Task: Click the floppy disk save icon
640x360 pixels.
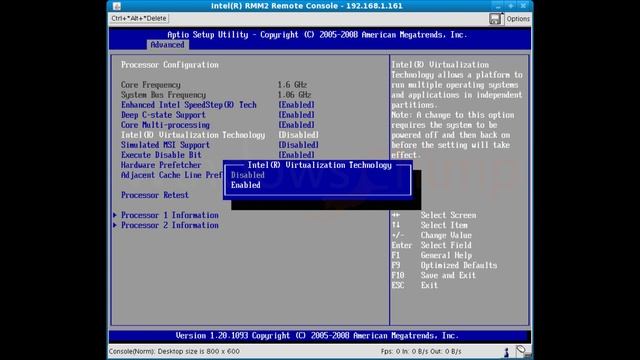Action: pos(495,19)
